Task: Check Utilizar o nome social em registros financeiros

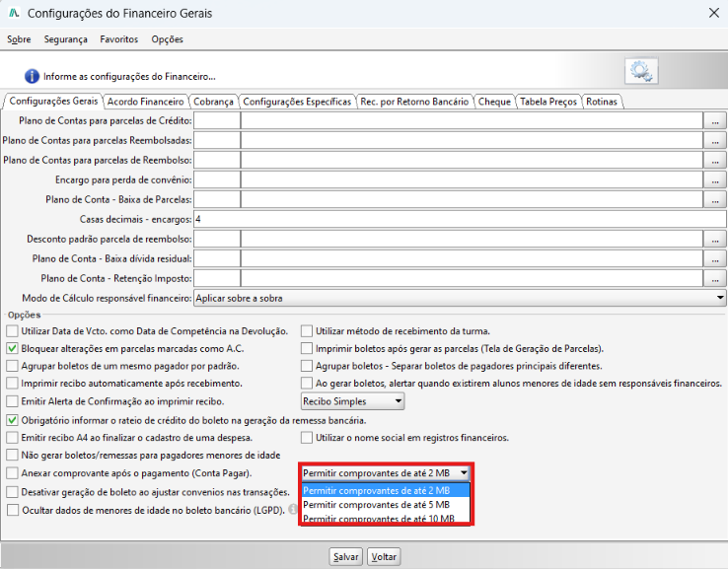Action: pos(307,438)
